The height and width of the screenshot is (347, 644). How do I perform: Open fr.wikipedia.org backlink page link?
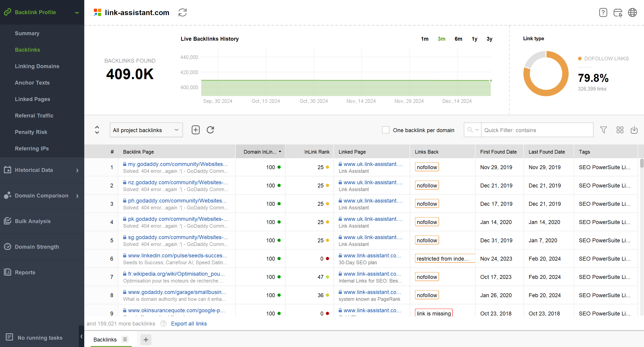click(176, 274)
